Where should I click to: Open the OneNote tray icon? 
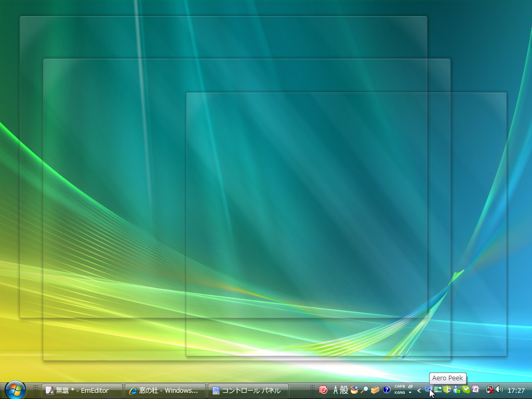point(475,389)
